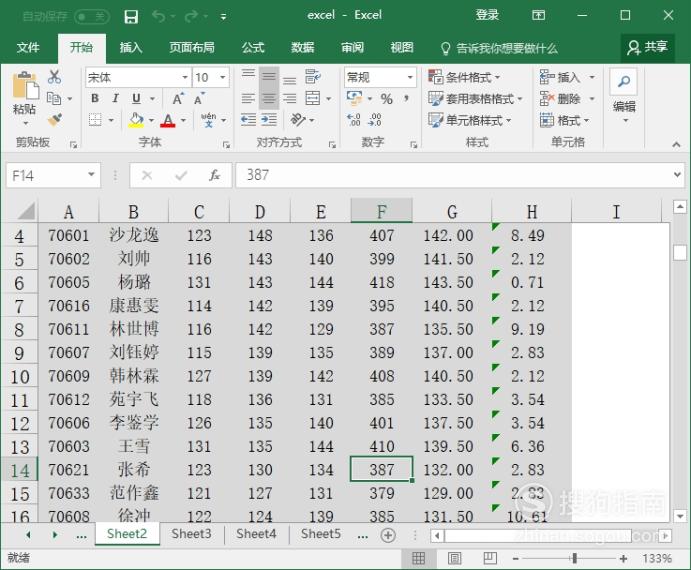Click Increase Font Size icon
691x570 pixels.
[x=178, y=99]
